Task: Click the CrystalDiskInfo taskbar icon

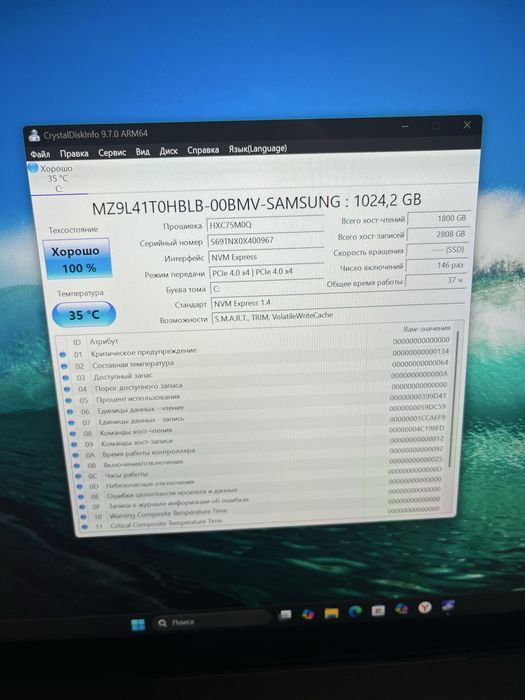Action: point(448,605)
